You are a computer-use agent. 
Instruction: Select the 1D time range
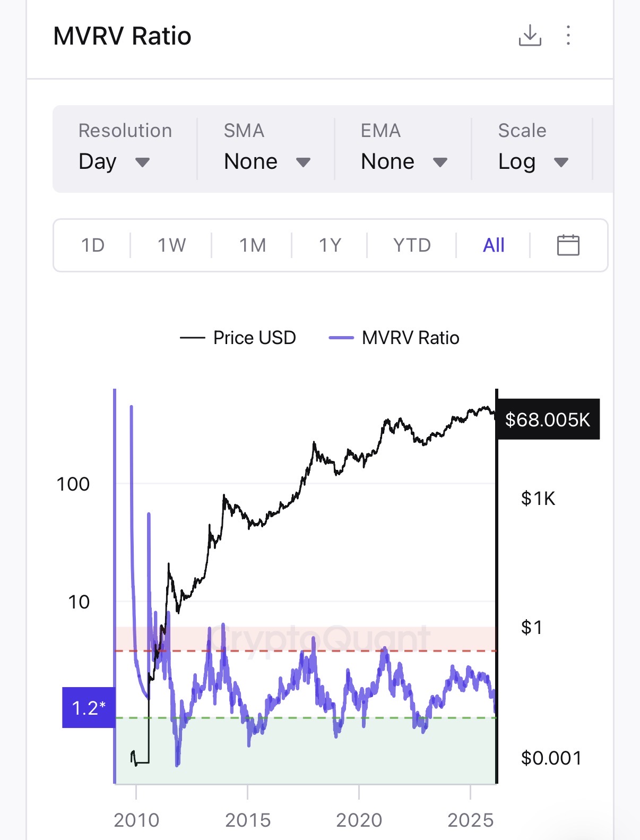click(x=93, y=245)
